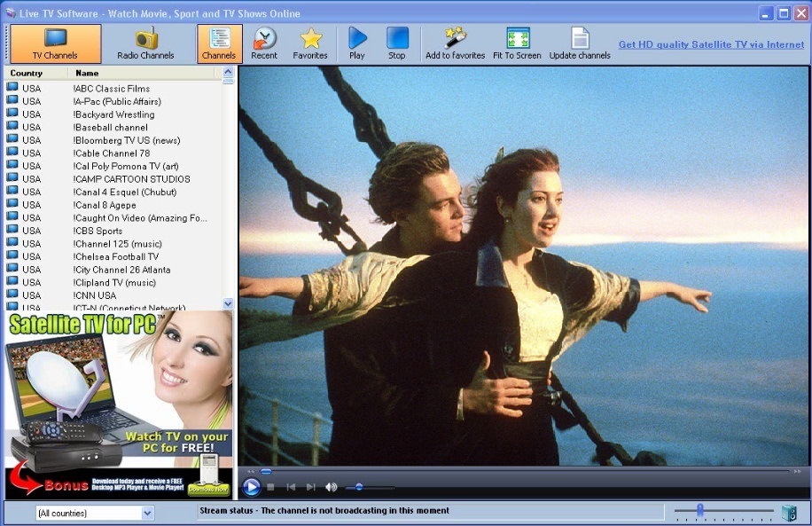Open the Recent channels view
Screen dimensions: 812x526
[x=263, y=43]
